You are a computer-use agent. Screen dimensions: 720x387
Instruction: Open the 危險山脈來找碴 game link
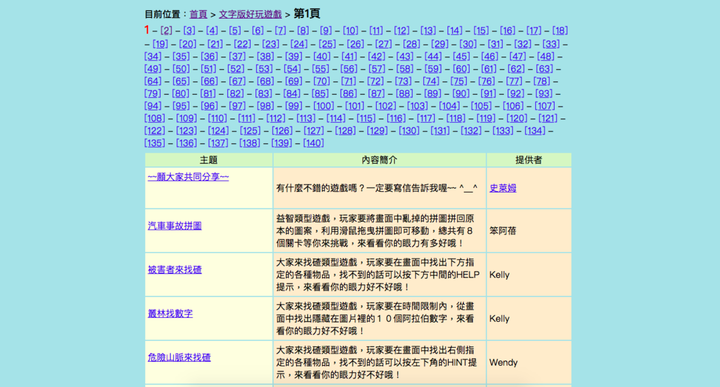coord(179,358)
